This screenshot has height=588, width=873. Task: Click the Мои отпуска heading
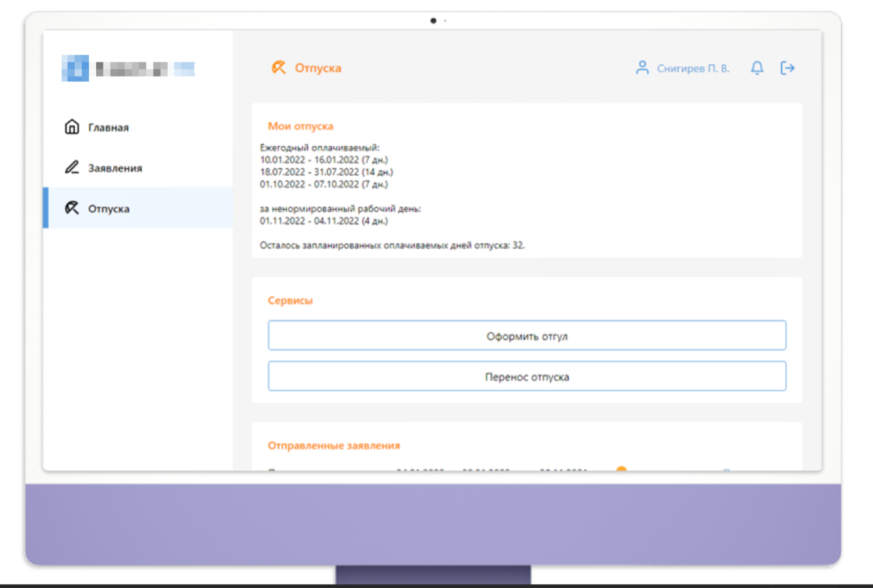click(300, 126)
